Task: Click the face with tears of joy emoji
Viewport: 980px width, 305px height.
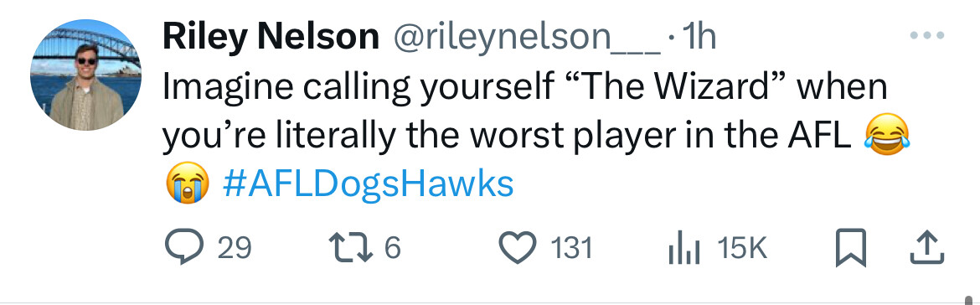Action: (886, 135)
